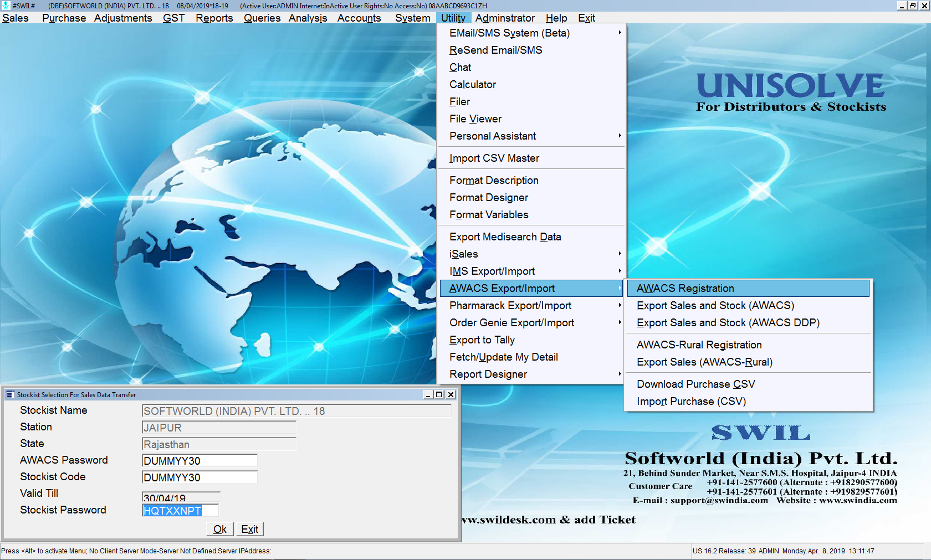The image size is (931, 560).
Task: Choose Export Sales (AWACS-Rural)
Action: click(x=748, y=362)
